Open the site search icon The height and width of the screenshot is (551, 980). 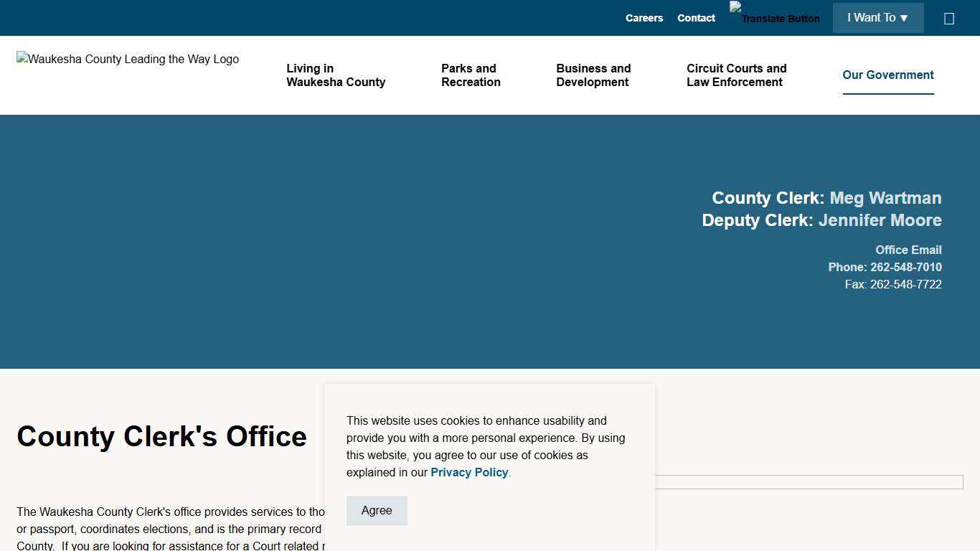point(949,18)
